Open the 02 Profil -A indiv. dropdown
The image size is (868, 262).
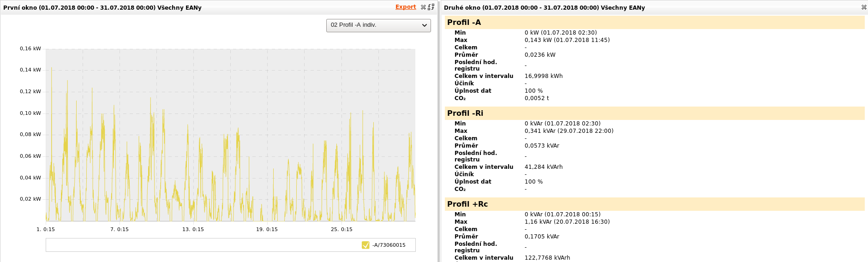pos(378,25)
